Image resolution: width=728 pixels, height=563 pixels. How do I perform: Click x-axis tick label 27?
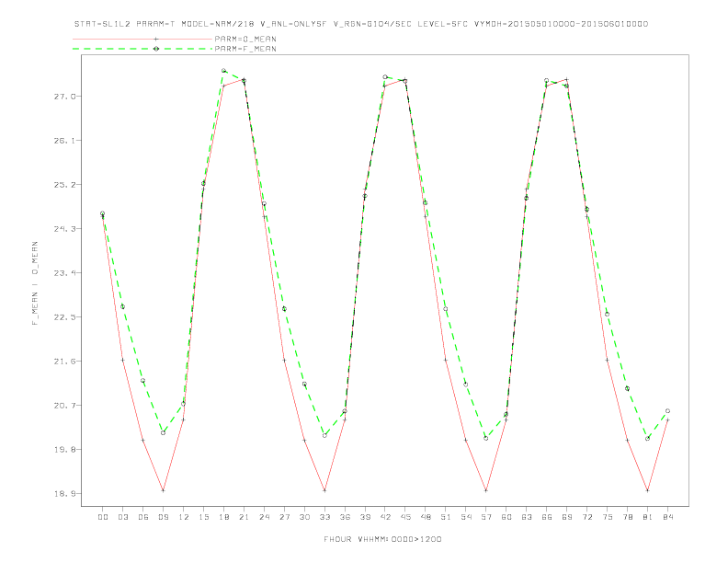point(284,517)
